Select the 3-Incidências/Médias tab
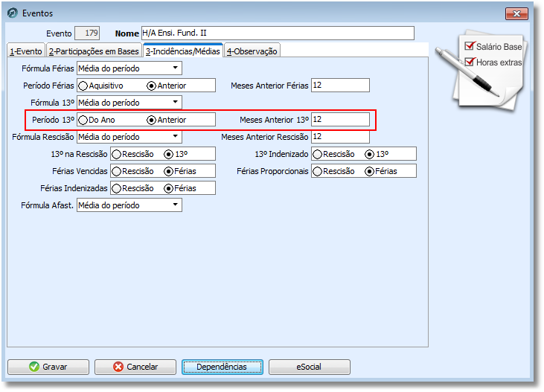Screen dimensions: 544x392 (x=183, y=51)
